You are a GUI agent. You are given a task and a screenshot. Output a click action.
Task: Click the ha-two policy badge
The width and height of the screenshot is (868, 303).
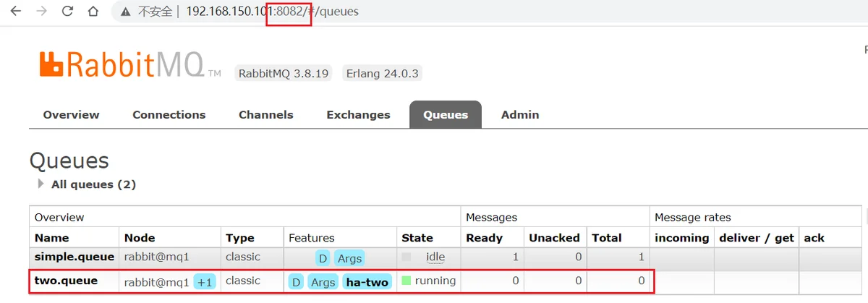pos(367,282)
